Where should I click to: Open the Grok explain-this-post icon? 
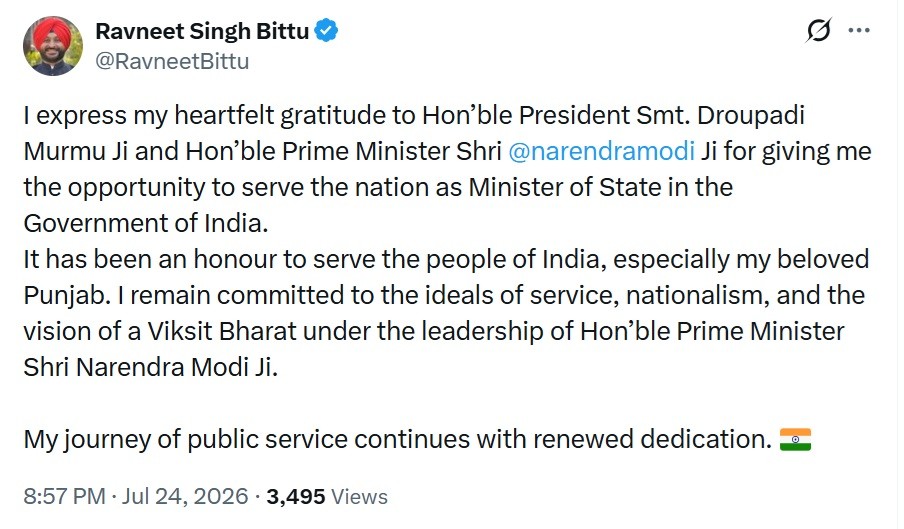[819, 31]
